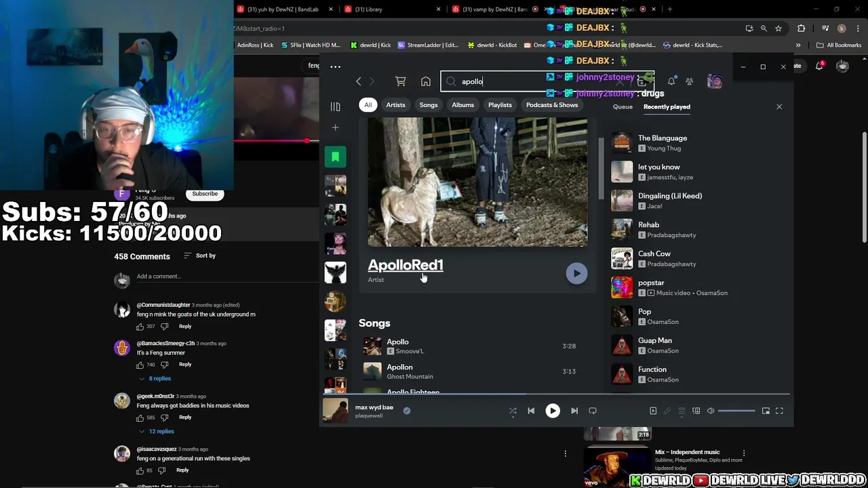The image size is (868, 488).
Task: Open Function by OsamaSon
Action: click(698, 374)
